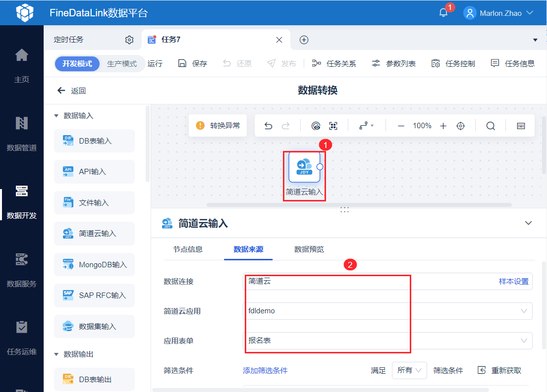This screenshot has width=547, height=392.
Task: Click the 100% zoom level
Action: coord(422,126)
